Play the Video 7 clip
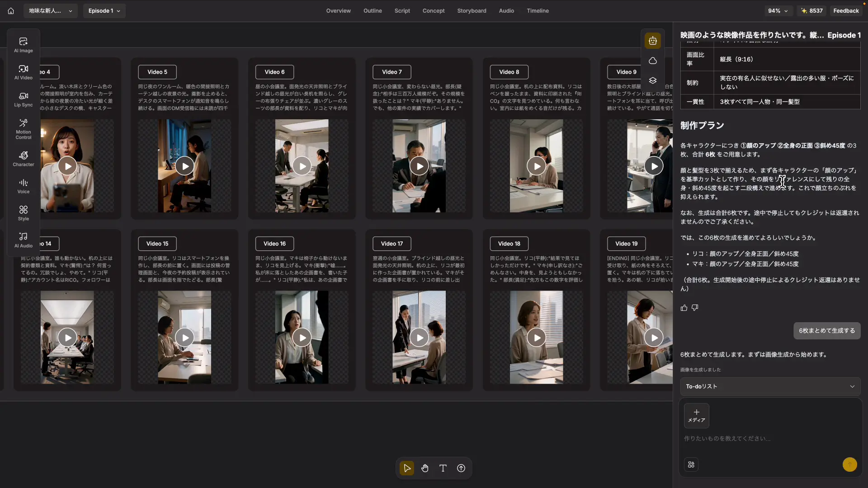Image resolution: width=868 pixels, height=488 pixels. click(419, 166)
